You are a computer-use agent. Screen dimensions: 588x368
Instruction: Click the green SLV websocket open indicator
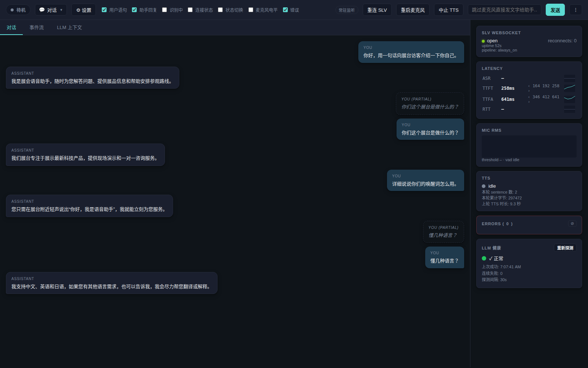(x=483, y=41)
